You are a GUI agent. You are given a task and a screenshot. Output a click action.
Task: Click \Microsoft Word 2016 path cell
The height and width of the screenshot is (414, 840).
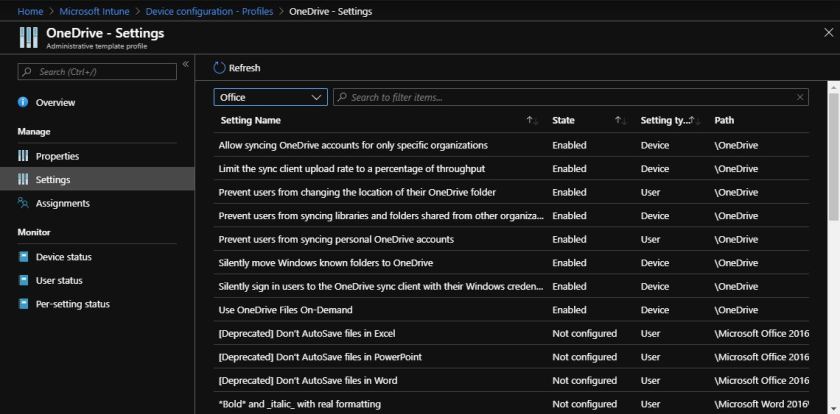click(x=761, y=404)
